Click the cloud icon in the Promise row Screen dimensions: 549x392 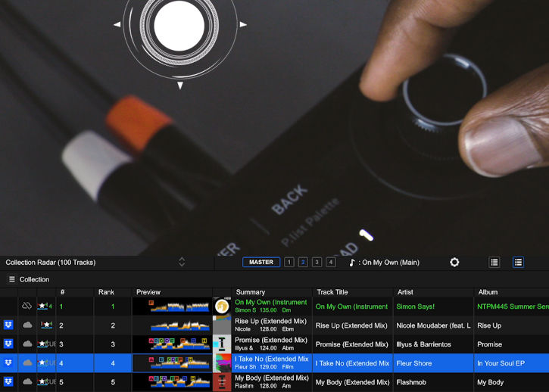pos(27,344)
